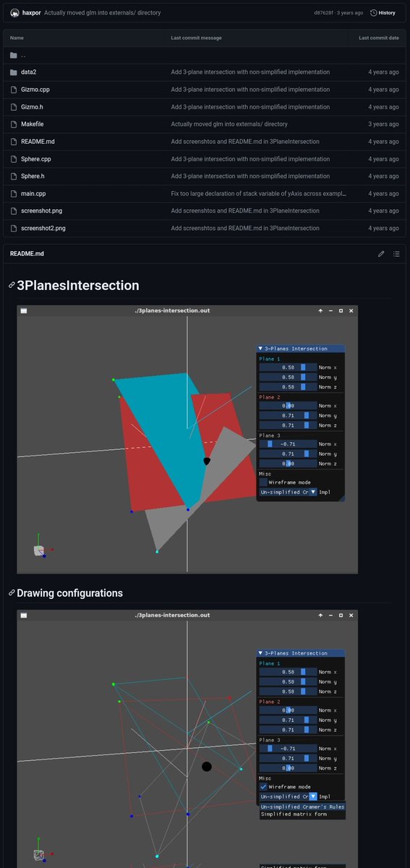The height and width of the screenshot is (868, 410).
Task: Open the screenshot.png row's commit message
Action: (245, 211)
